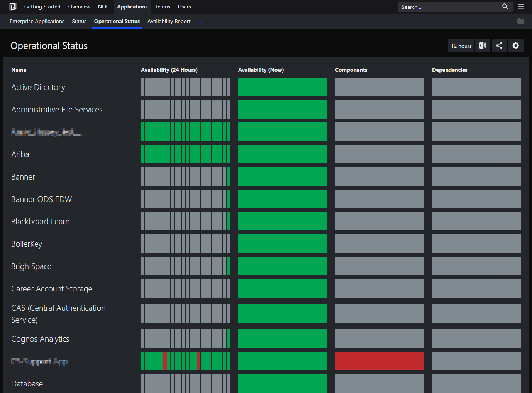The image size is (532, 393).
Task: Select Operational Status tab
Action: coord(117,21)
